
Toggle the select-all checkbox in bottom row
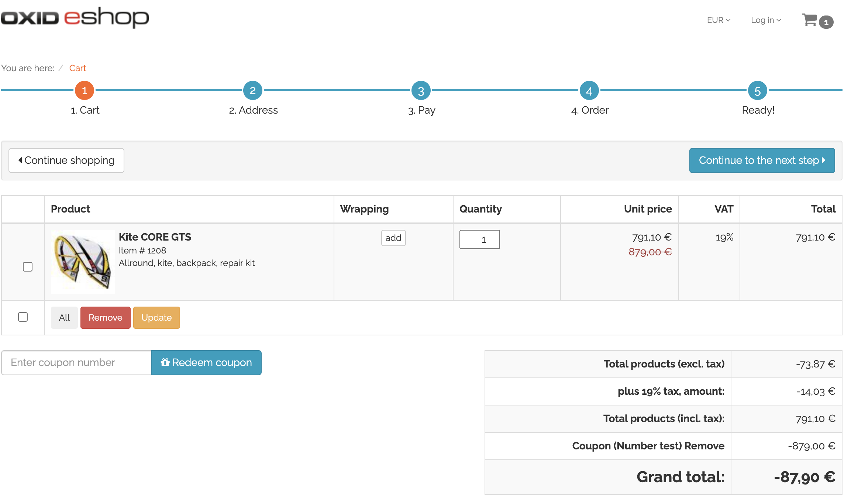pos(23,317)
